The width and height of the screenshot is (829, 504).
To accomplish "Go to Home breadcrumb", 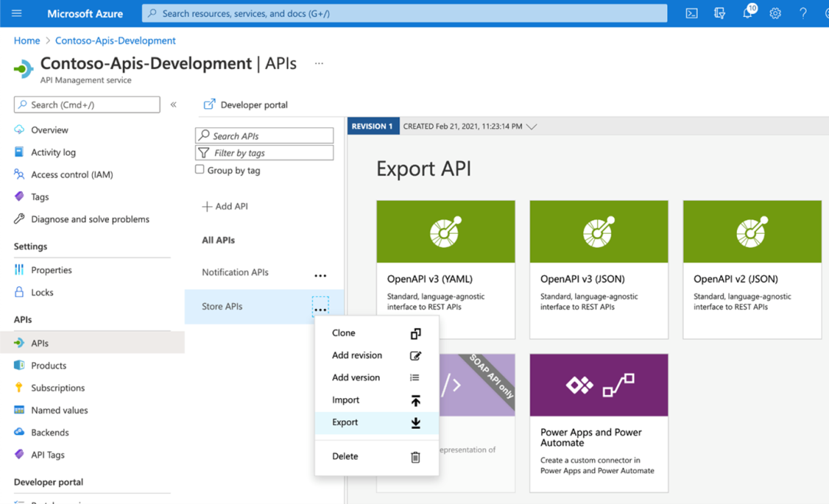I will 27,41.
